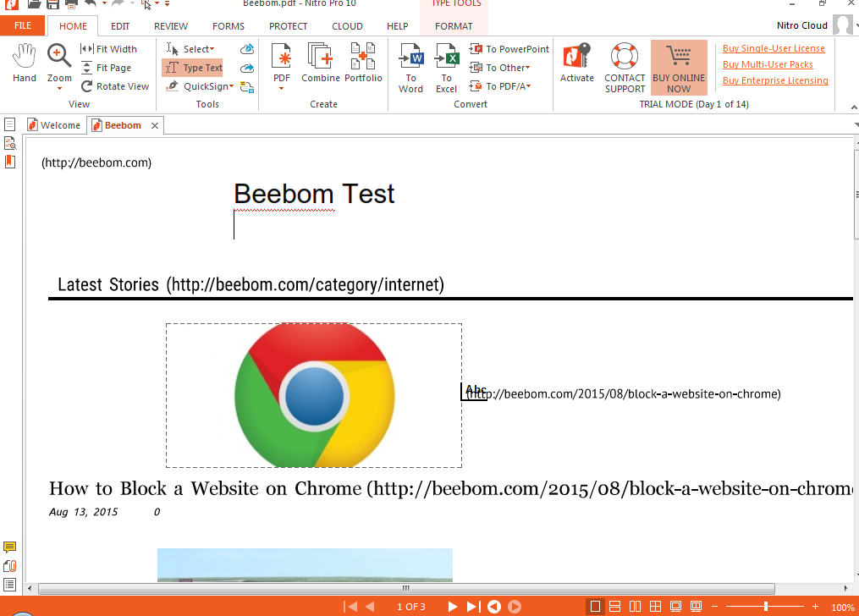
Task: Collapse the ribbon with the arrow
Action: click(x=854, y=107)
